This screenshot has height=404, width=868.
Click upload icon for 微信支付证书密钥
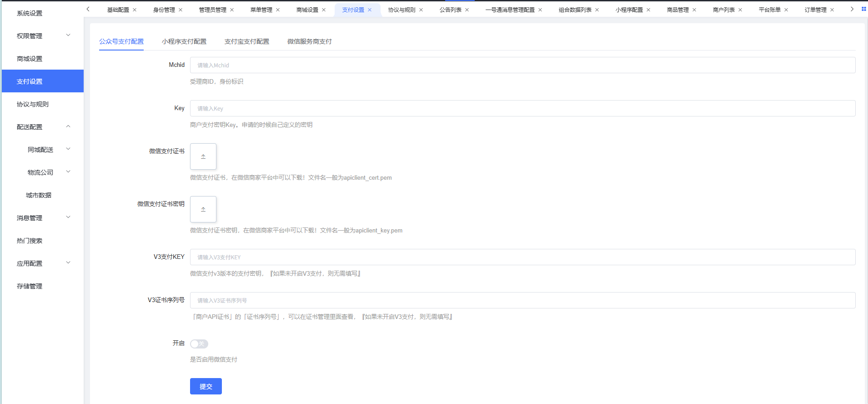pyautogui.click(x=203, y=209)
